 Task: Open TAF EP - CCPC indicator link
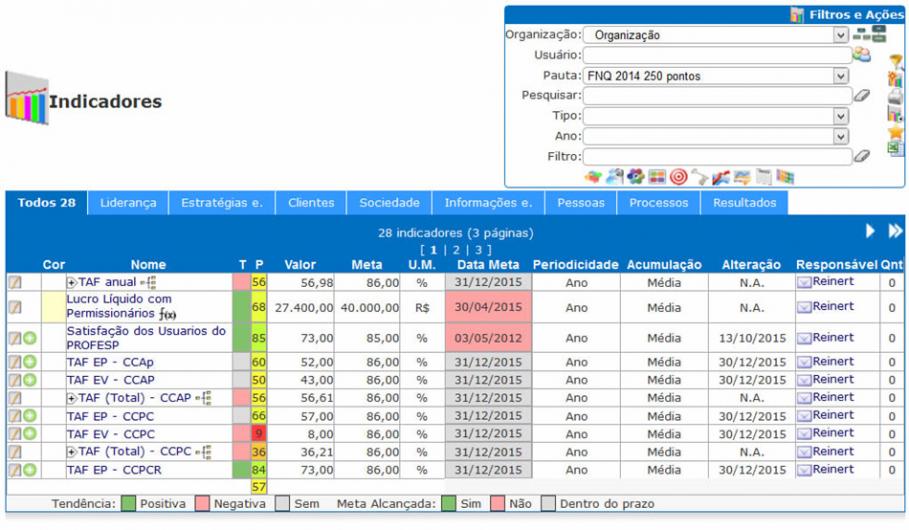110,416
